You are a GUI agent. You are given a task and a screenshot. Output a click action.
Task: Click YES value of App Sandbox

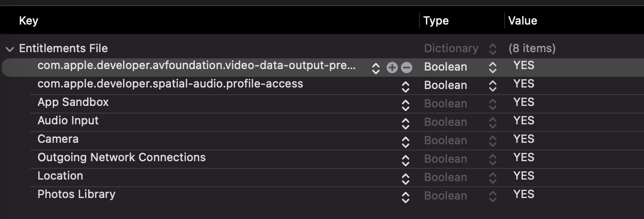point(524,102)
